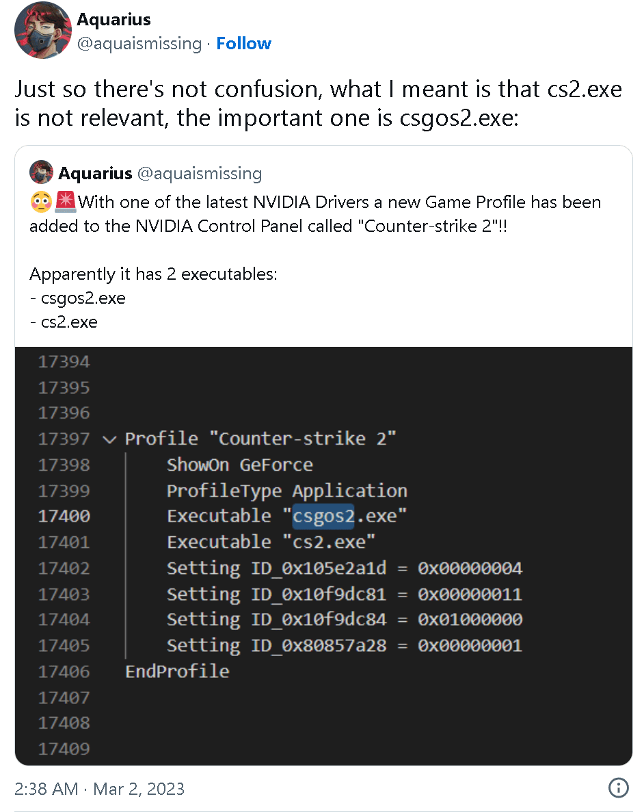Viewport: 644px width, 812px height.
Task: Open the @aquaismissing handle under the main name
Action: (x=139, y=44)
